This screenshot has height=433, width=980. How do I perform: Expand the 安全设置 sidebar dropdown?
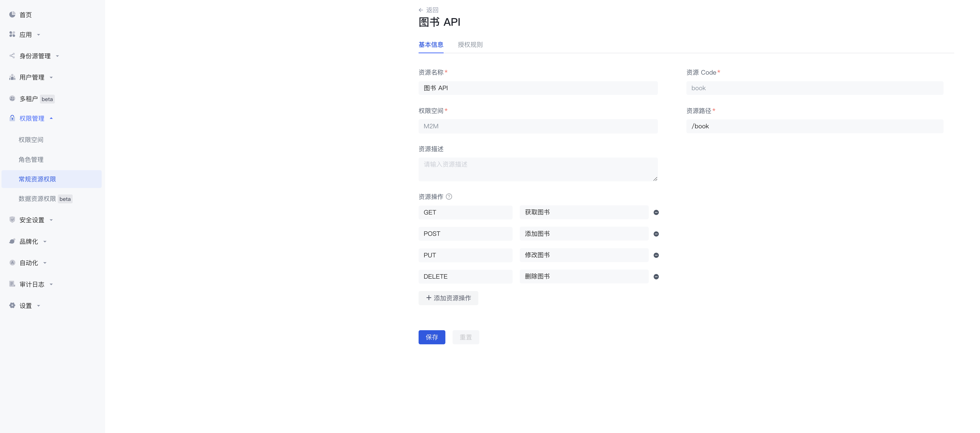click(51, 220)
